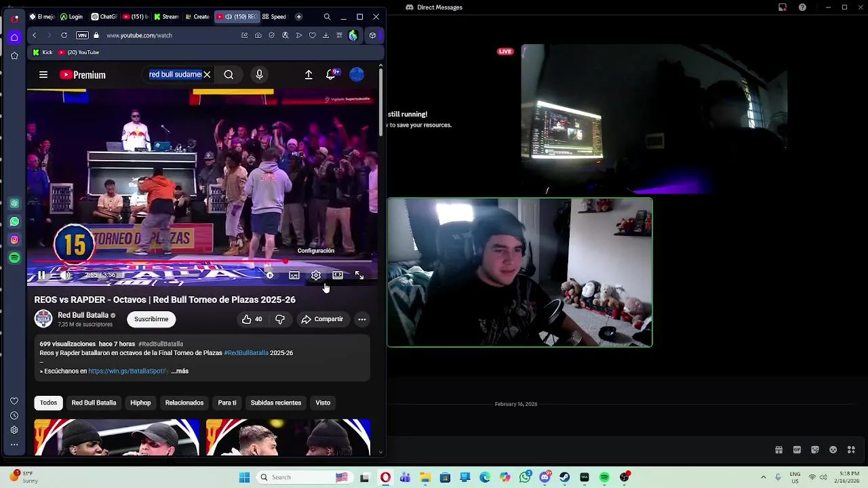Switch to the ChatGPT browser tab

coord(104,16)
